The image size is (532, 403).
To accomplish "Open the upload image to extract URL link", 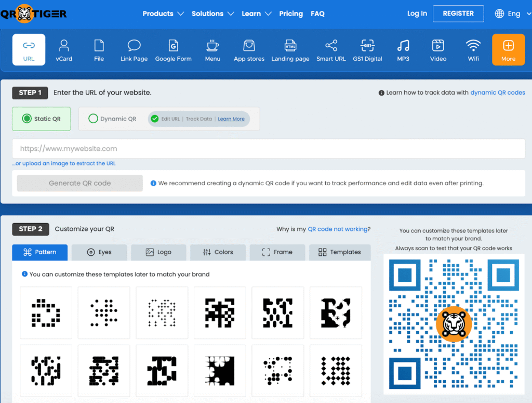I will pos(64,163).
